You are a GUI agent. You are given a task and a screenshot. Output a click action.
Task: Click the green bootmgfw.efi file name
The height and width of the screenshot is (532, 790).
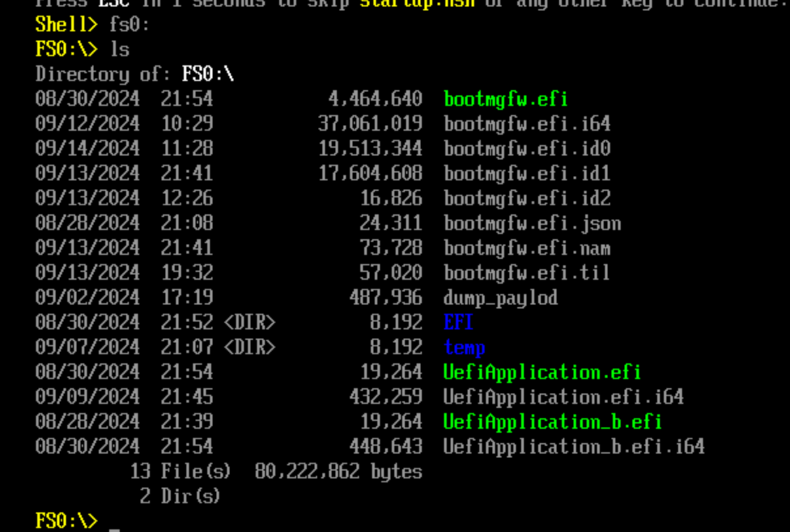pos(506,99)
